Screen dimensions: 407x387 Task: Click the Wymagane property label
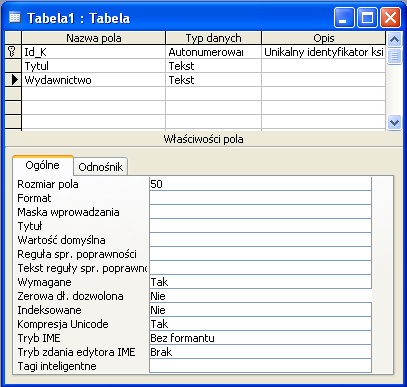[44, 282]
